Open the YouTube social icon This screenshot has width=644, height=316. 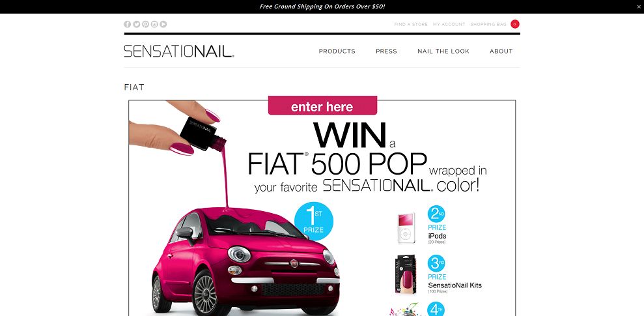click(163, 24)
